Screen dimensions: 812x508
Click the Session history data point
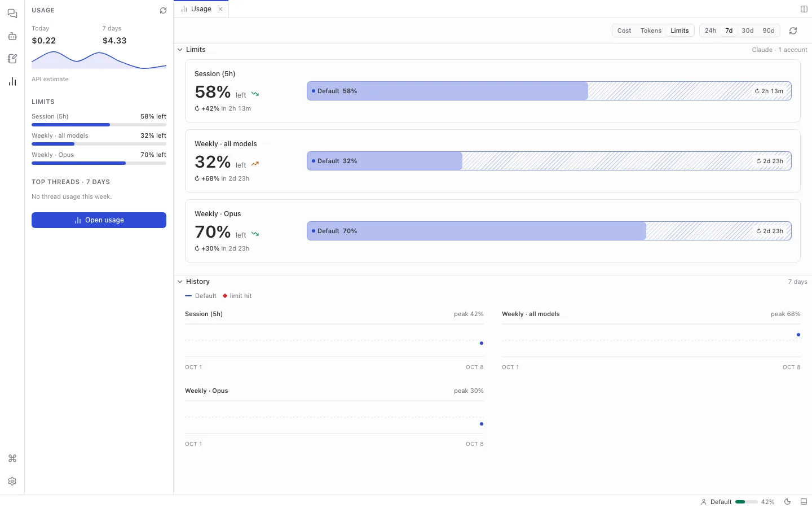click(x=482, y=343)
